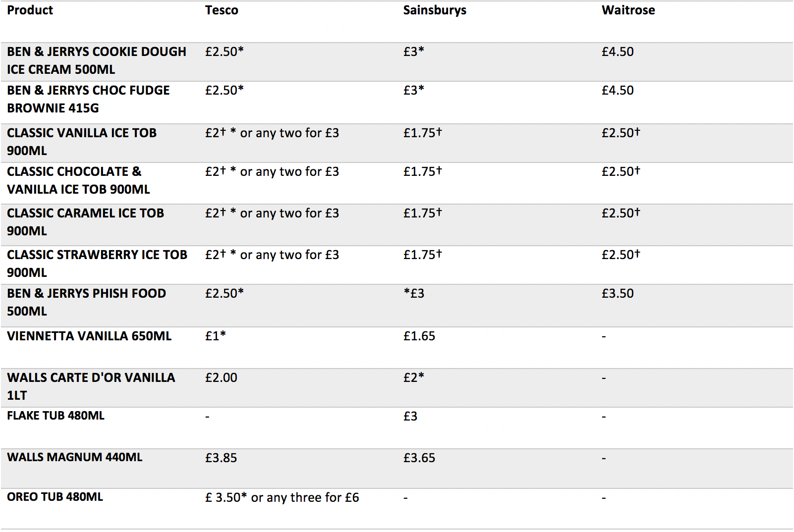The width and height of the screenshot is (794, 532).
Task: Select Sainsburys £1.65 Viennetta price
Action: point(419,336)
